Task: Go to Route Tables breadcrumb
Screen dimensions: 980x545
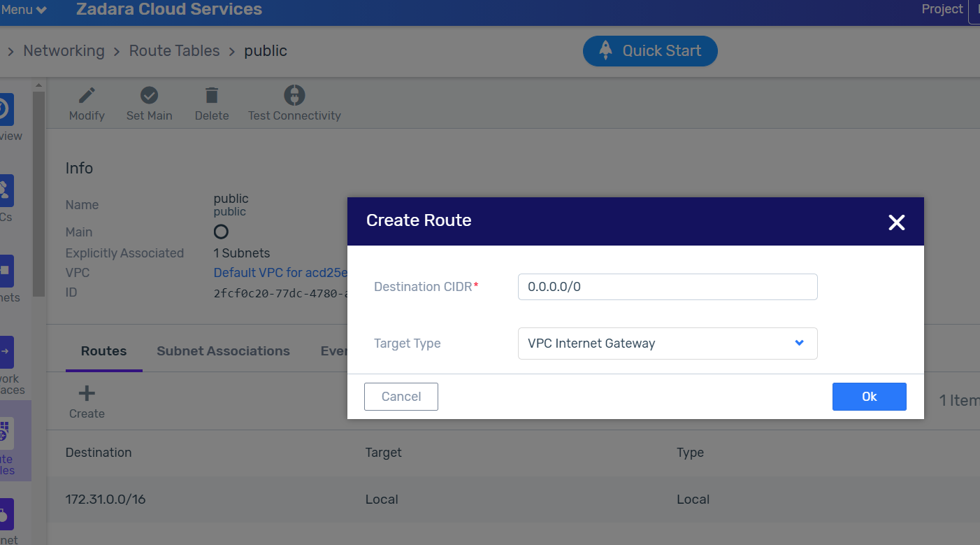Action: [174, 51]
